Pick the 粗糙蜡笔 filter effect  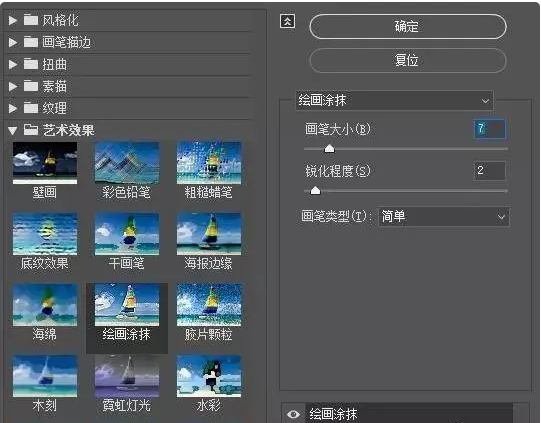coord(209,163)
